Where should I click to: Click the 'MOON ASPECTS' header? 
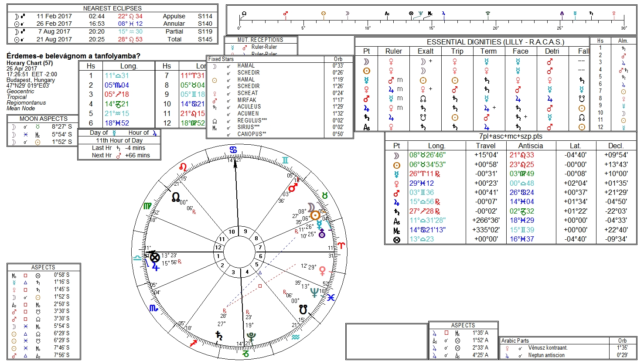[44, 119]
